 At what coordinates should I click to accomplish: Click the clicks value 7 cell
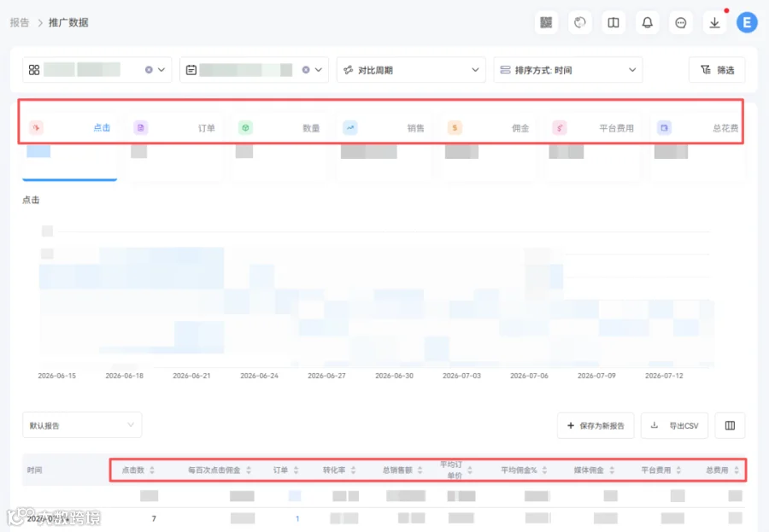coord(154,518)
